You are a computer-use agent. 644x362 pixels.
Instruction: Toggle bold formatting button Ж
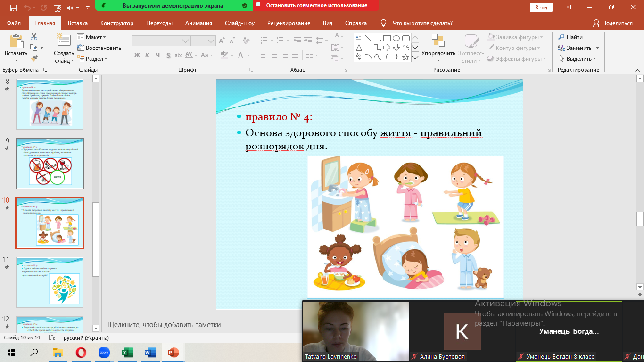point(137,55)
